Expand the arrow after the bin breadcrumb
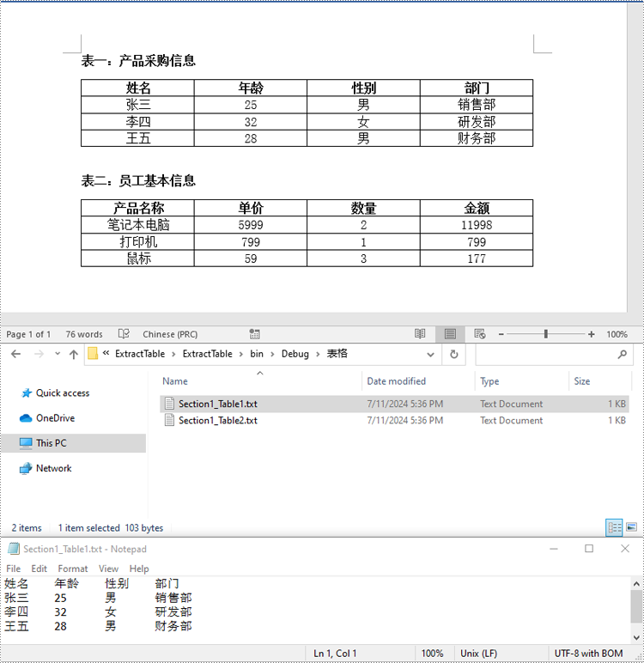This screenshot has width=644, height=663. pyautogui.click(x=272, y=355)
